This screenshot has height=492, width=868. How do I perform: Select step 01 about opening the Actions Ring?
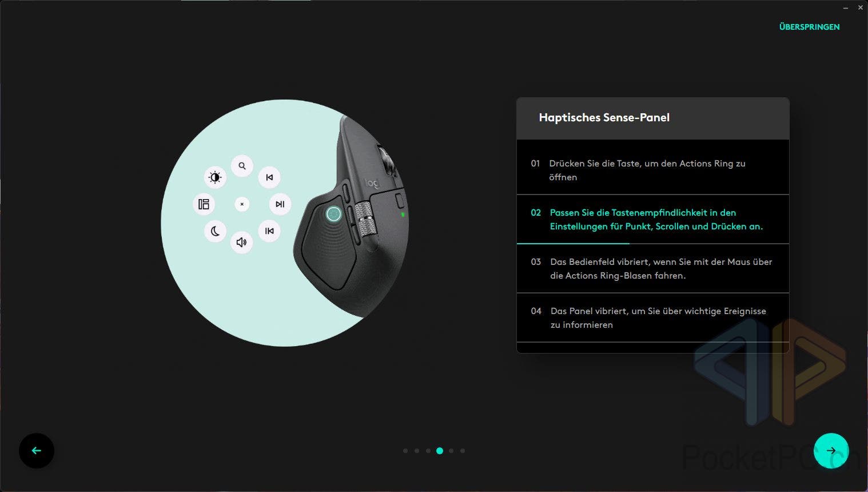coord(652,170)
